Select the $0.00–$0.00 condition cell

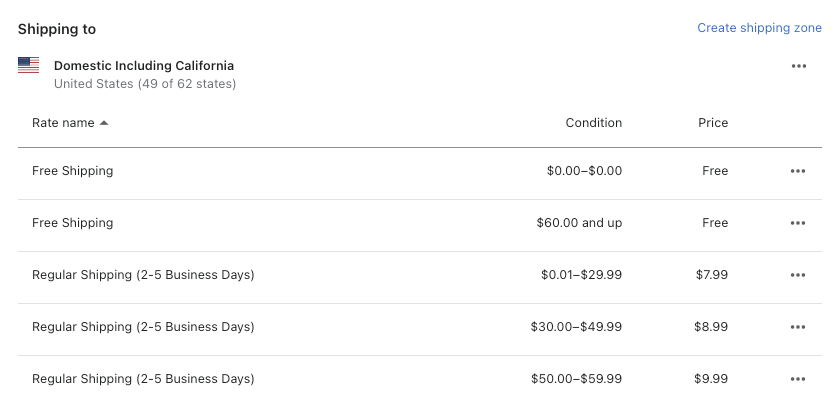point(584,171)
